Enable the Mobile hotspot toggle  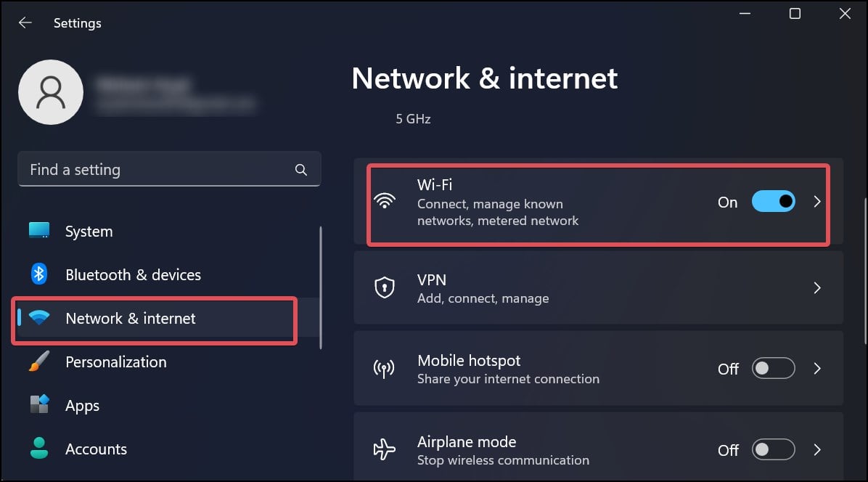pyautogui.click(x=774, y=369)
